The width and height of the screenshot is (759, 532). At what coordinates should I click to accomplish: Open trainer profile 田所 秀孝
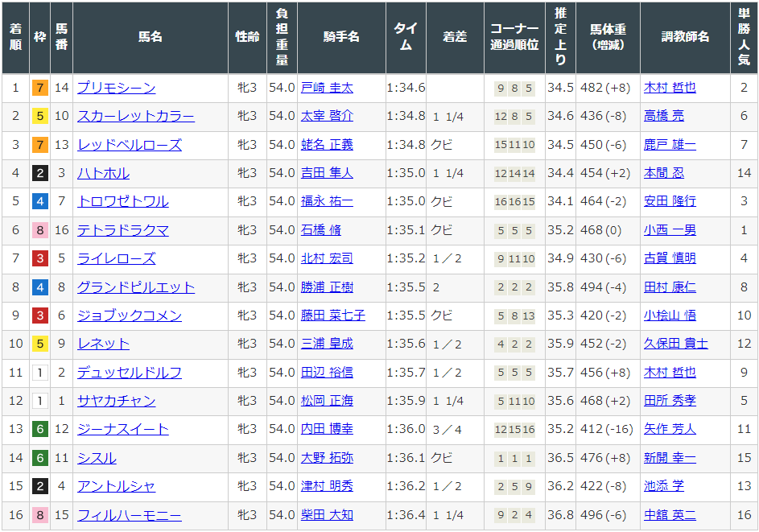(670, 401)
